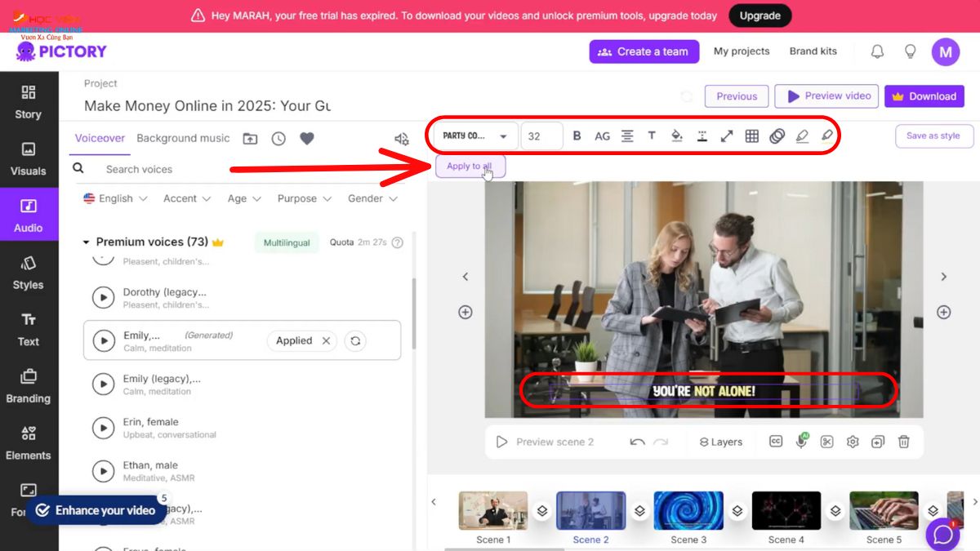The image size is (980, 551).
Task: Show favorite voices heart icon
Action: [307, 139]
